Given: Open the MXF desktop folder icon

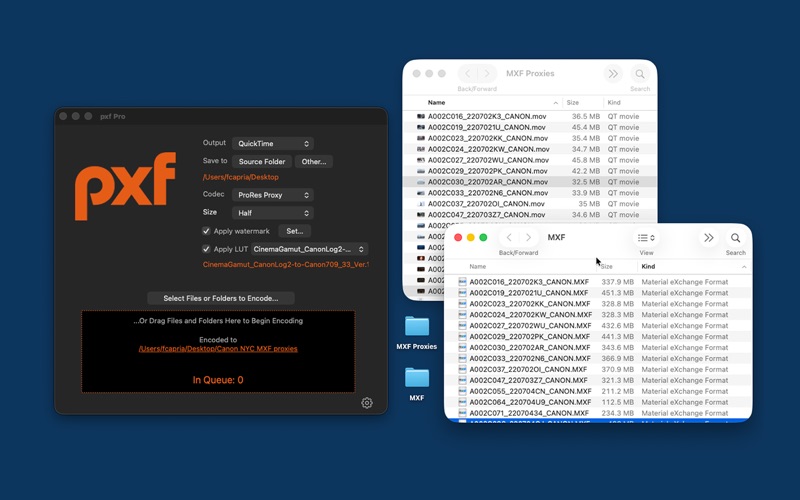Looking at the screenshot, I should coord(417,378).
